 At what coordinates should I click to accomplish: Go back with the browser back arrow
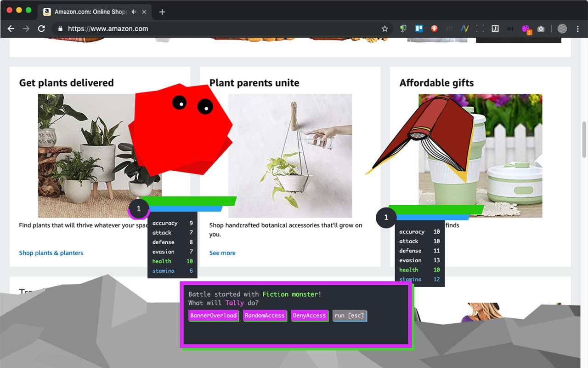click(11, 29)
